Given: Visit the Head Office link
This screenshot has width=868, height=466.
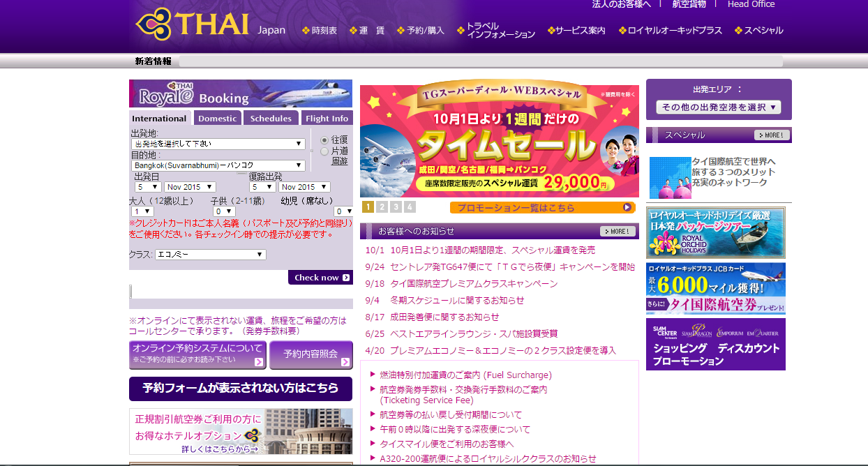Looking at the screenshot, I should [751, 4].
